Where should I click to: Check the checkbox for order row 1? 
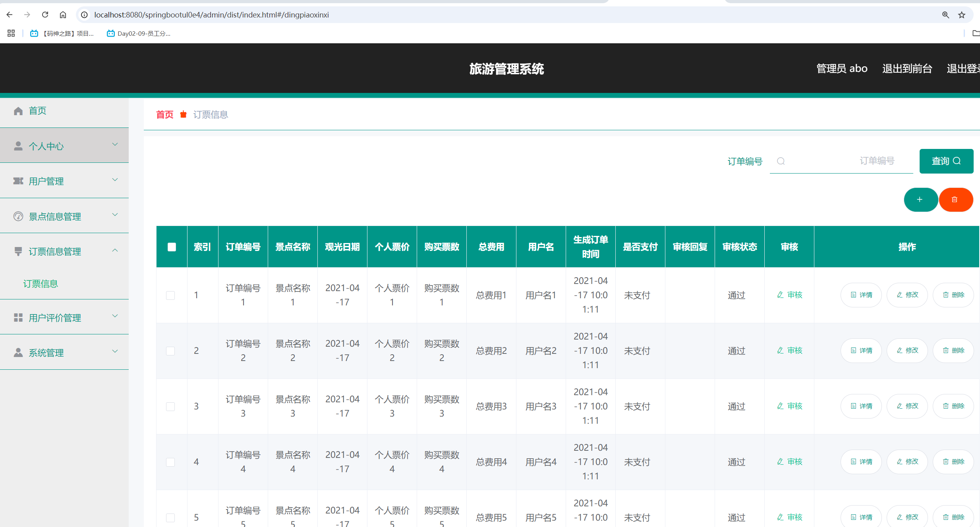171,295
